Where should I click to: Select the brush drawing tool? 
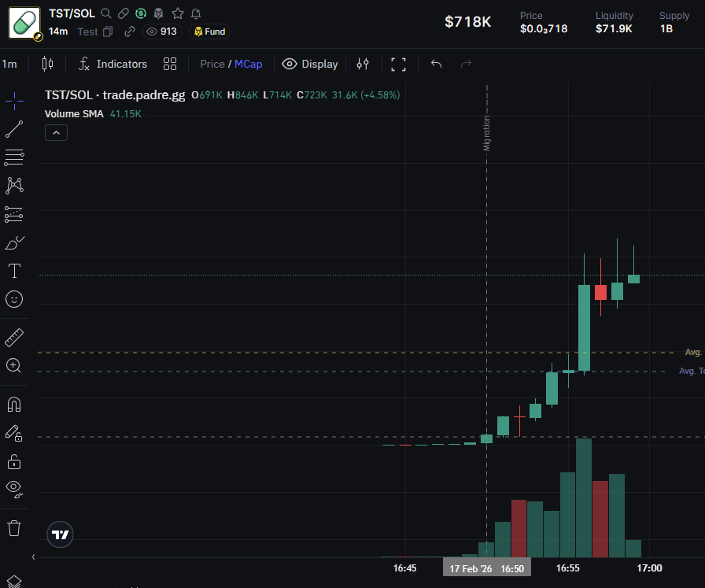click(14, 243)
